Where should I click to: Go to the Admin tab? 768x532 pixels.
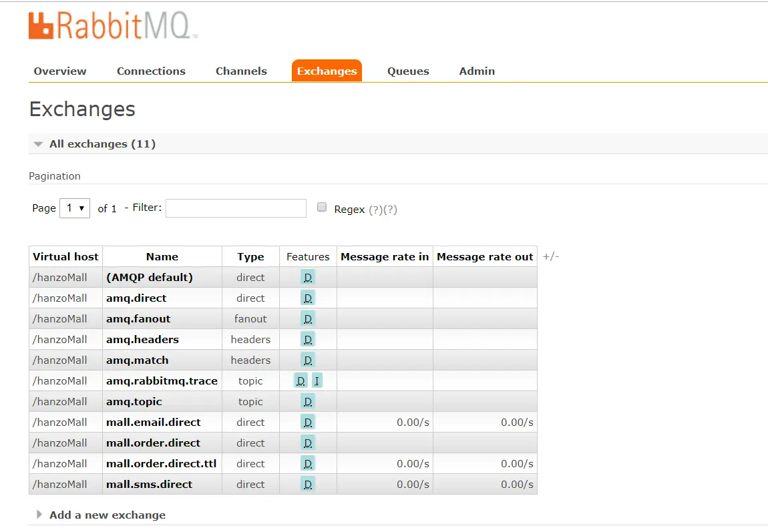tap(477, 71)
